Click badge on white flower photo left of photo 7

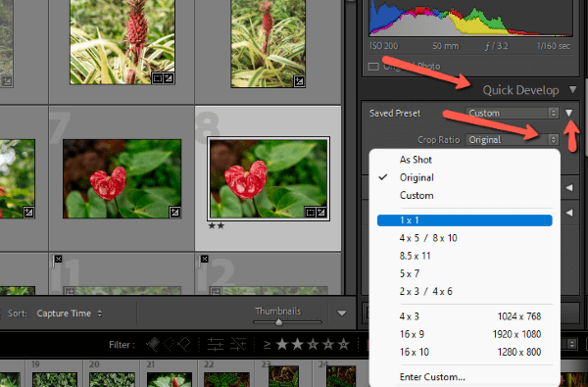[x=28, y=213]
